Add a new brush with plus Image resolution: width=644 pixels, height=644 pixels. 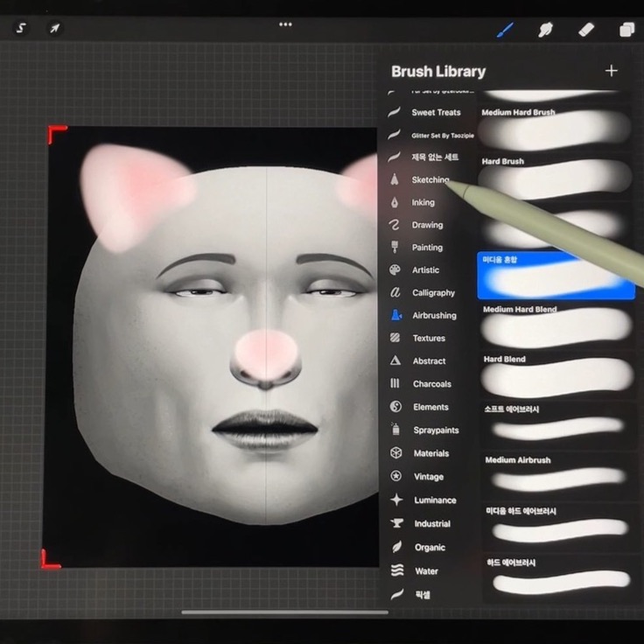tap(611, 71)
